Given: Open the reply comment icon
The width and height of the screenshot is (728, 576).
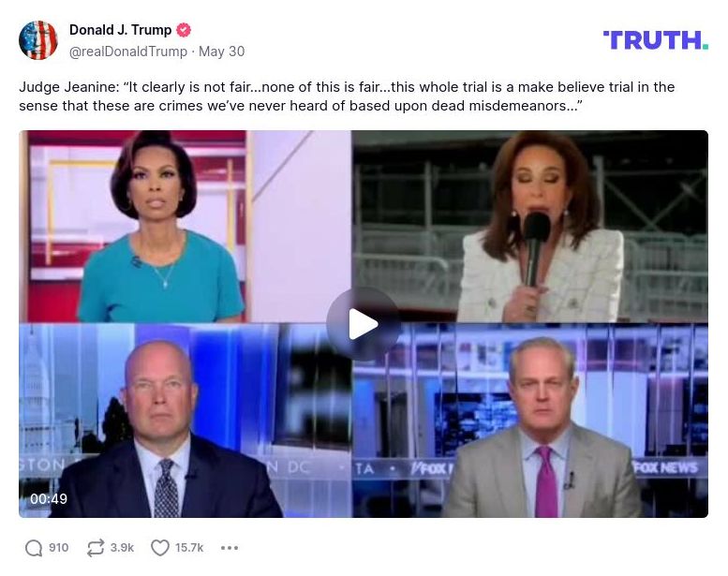Looking at the screenshot, I should 34,548.
